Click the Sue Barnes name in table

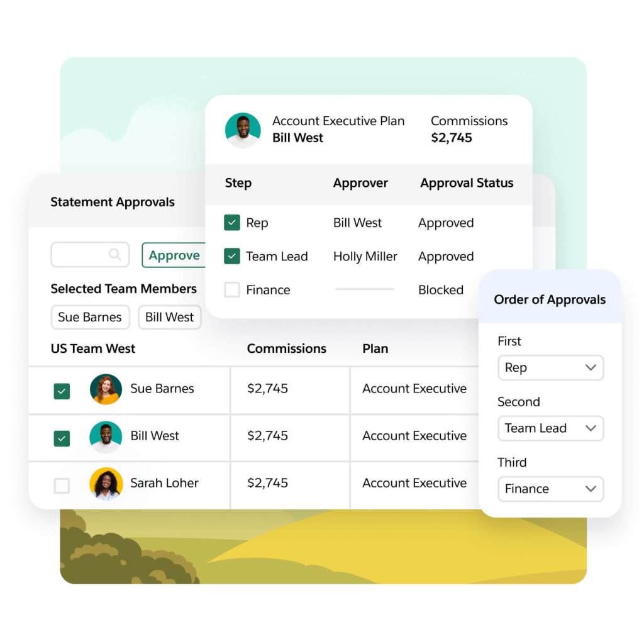coord(162,389)
